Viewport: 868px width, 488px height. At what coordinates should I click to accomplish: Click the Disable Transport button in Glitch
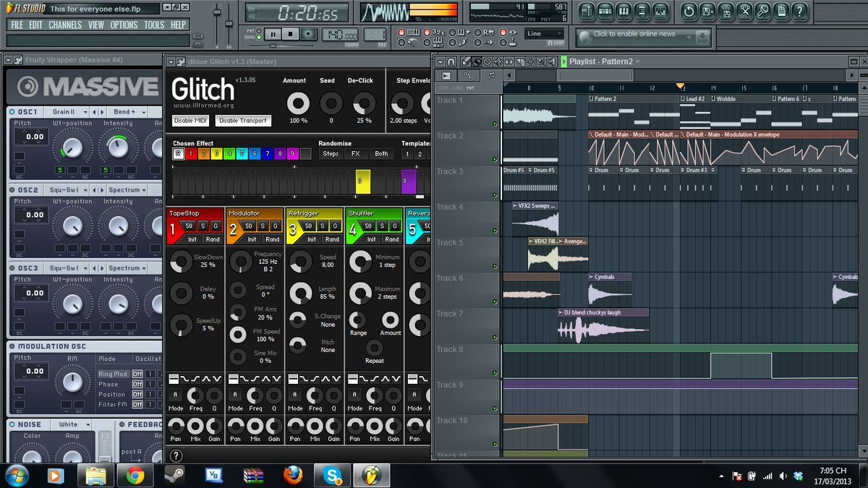[243, 121]
